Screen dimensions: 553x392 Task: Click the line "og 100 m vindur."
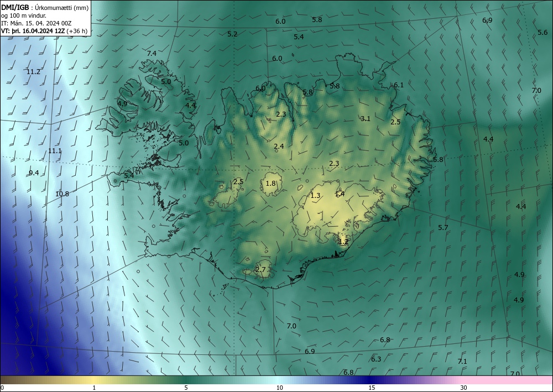(x=24, y=15)
